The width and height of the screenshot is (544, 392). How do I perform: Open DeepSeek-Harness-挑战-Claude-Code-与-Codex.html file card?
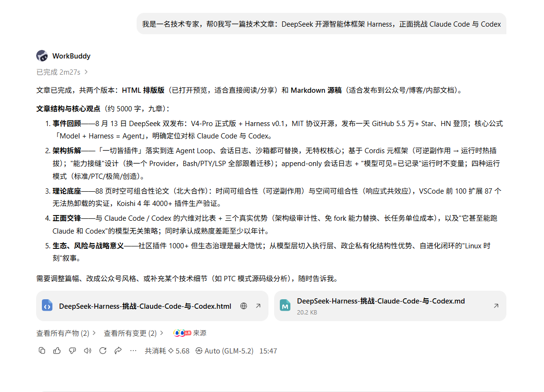152,306
